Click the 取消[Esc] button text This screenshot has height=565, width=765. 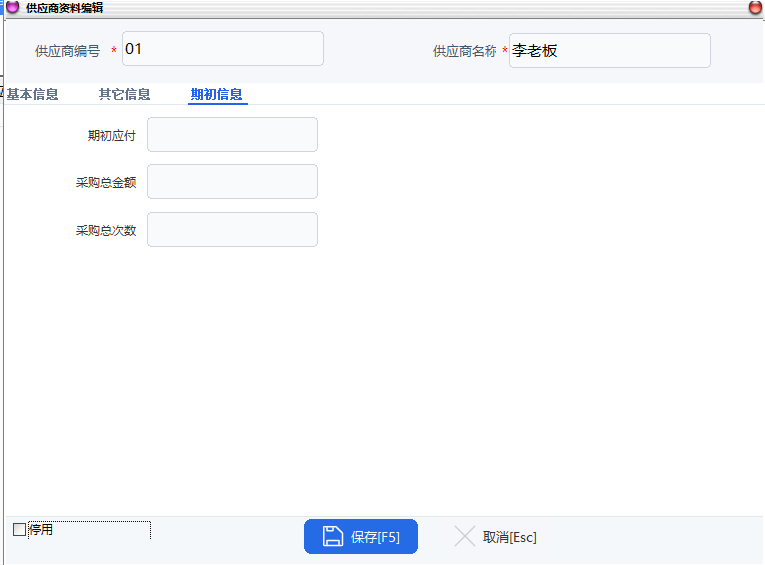pos(510,537)
